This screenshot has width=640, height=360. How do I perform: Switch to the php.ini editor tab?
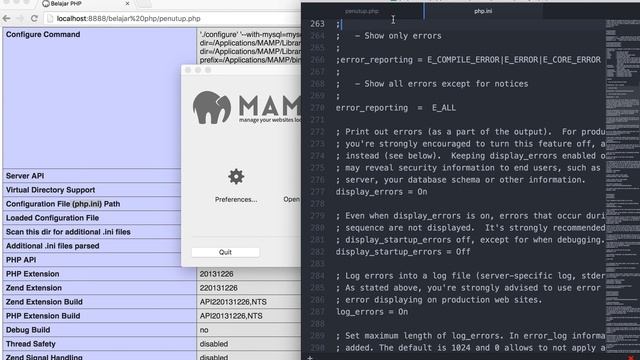(x=483, y=11)
